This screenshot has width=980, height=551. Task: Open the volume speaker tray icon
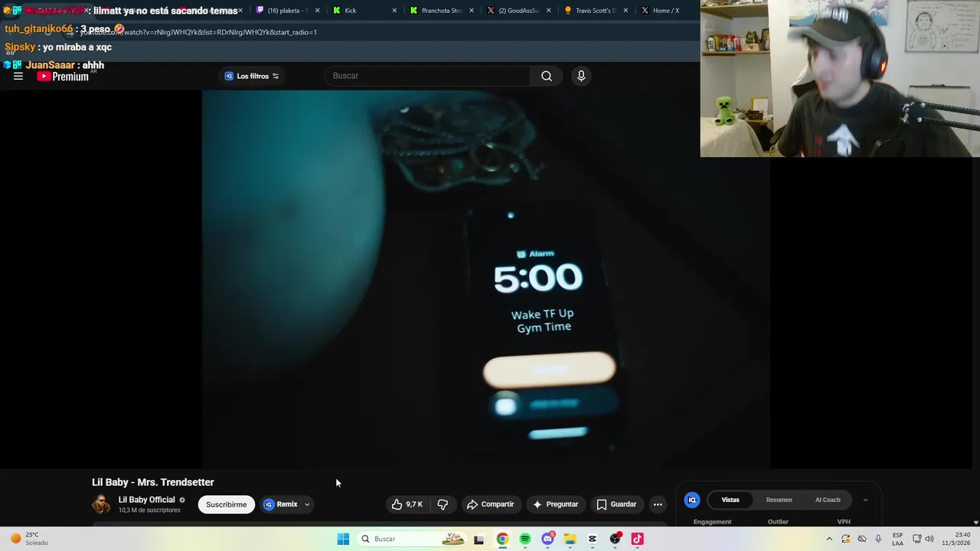pyautogui.click(x=929, y=539)
